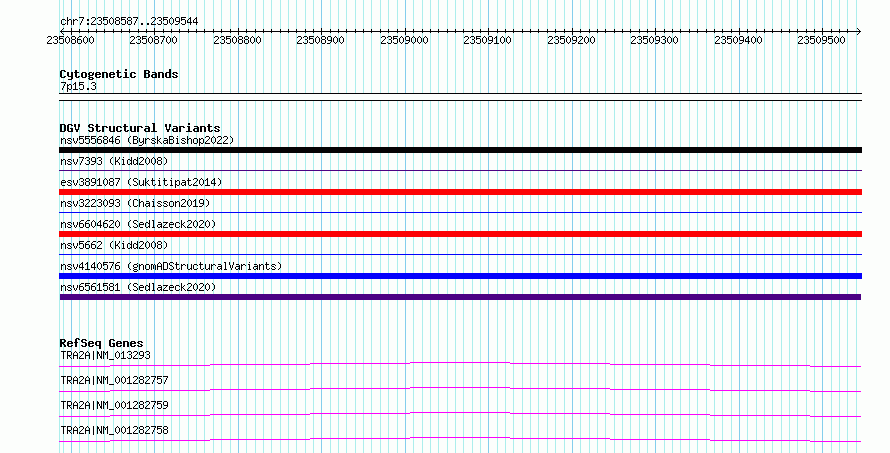
Task: Click ruler tick labeled 23509500
Action: tap(821, 40)
